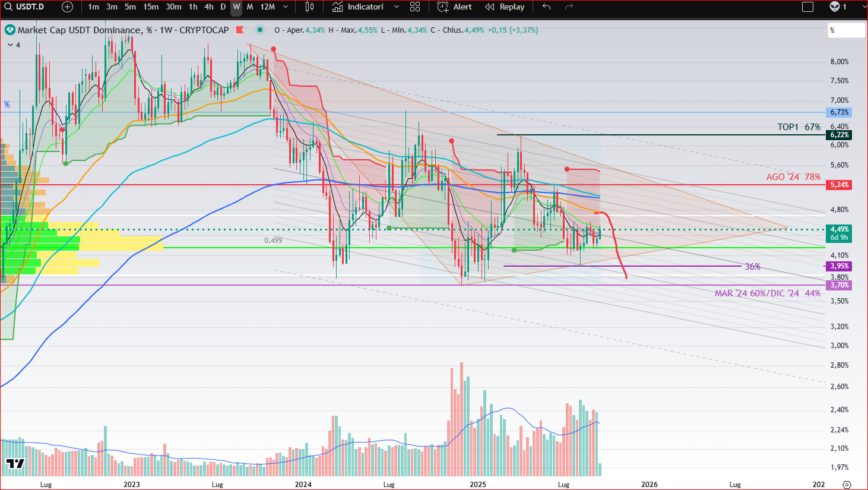Open the USDT.D symbol search
The image size is (868, 490).
24,7
